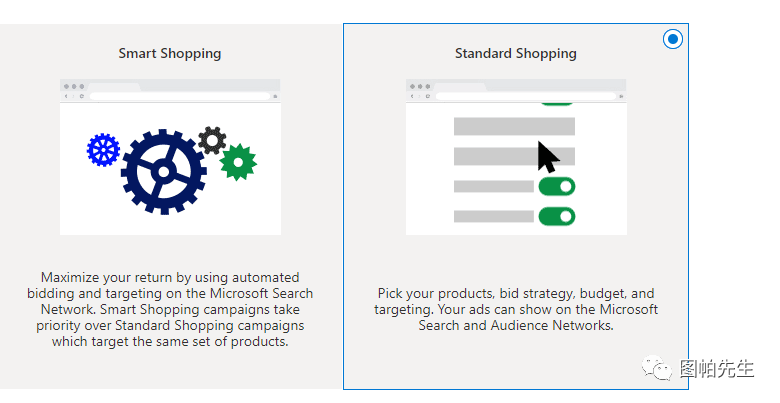Viewport: 780px width, 403px height.
Task: Click the black cursor arrow illustration
Action: click(546, 157)
